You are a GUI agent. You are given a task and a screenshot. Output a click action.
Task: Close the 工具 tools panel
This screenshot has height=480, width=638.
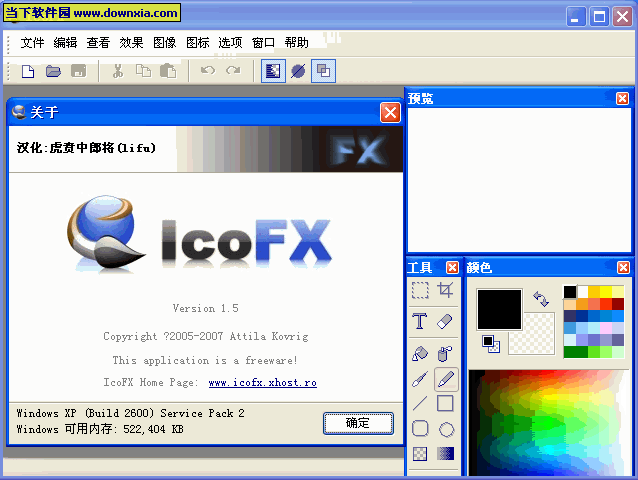pos(452,268)
